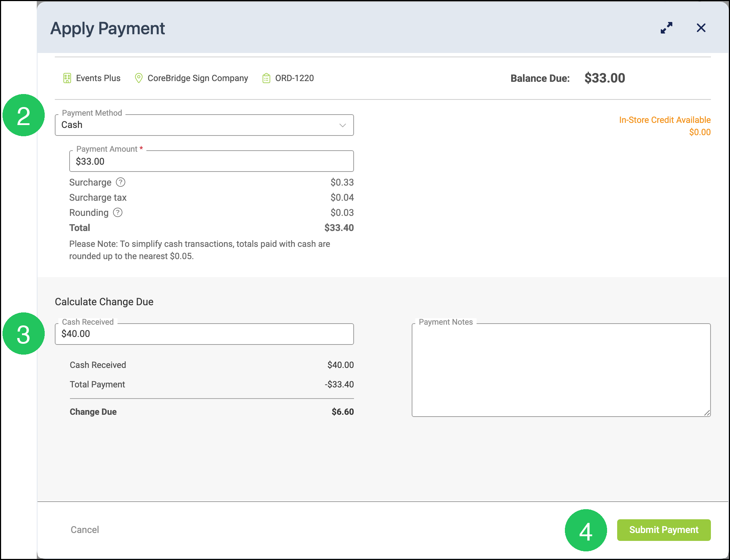
Task: Focus the Payment Amount field
Action: coord(211,161)
